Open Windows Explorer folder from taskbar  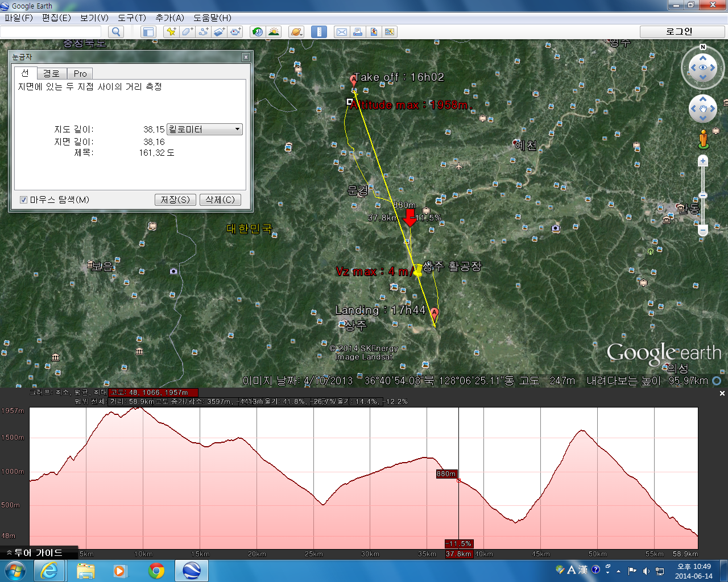[x=86, y=571]
